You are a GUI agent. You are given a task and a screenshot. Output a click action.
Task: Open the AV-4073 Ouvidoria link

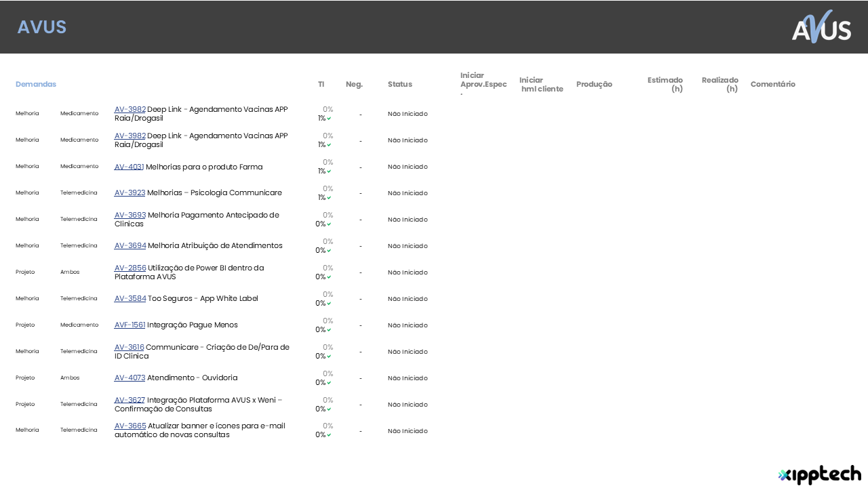[130, 378]
